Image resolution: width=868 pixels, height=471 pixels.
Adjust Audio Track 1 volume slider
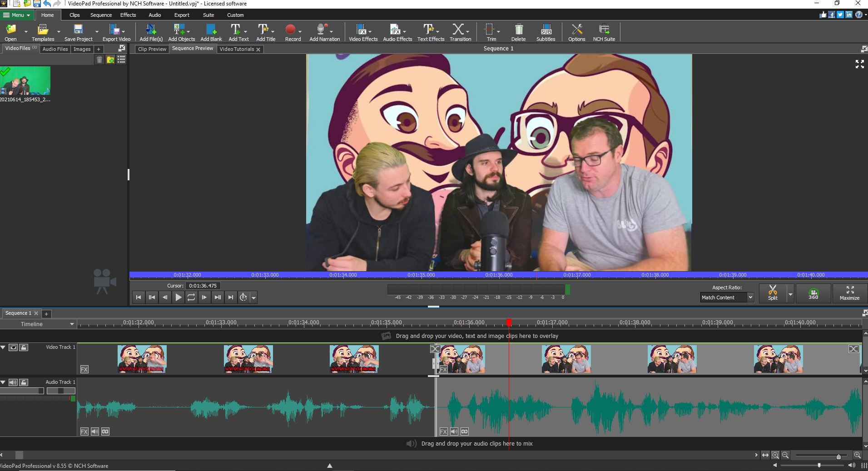point(22,391)
